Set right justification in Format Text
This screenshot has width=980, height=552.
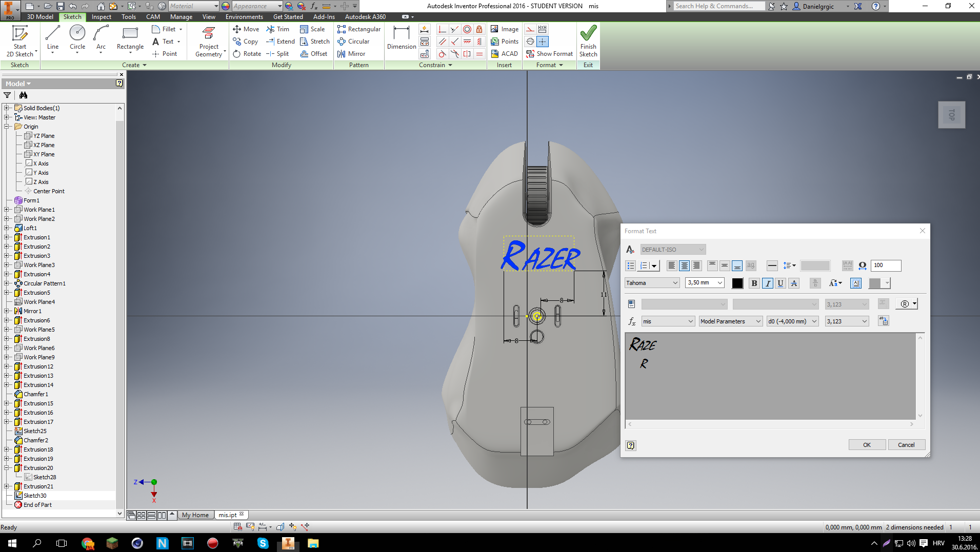click(696, 265)
